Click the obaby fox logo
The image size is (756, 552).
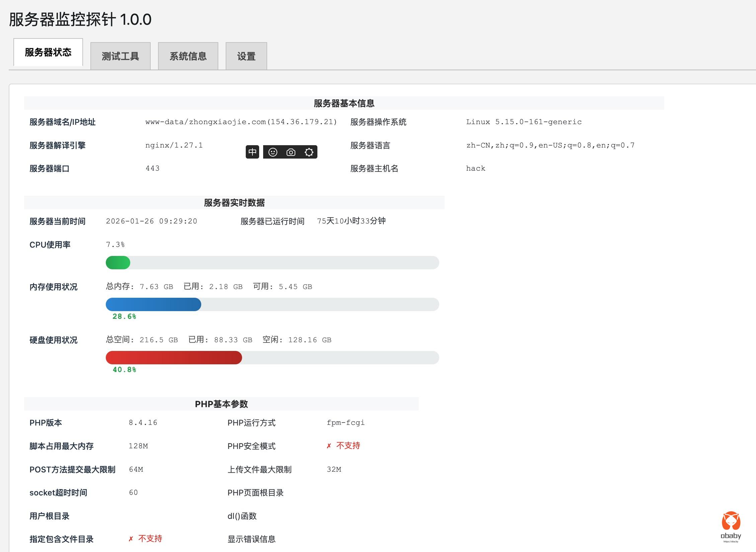coord(731,521)
